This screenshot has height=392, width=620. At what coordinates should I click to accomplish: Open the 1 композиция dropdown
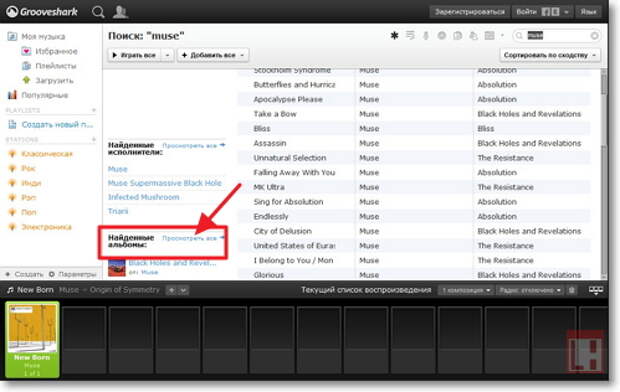point(466,290)
